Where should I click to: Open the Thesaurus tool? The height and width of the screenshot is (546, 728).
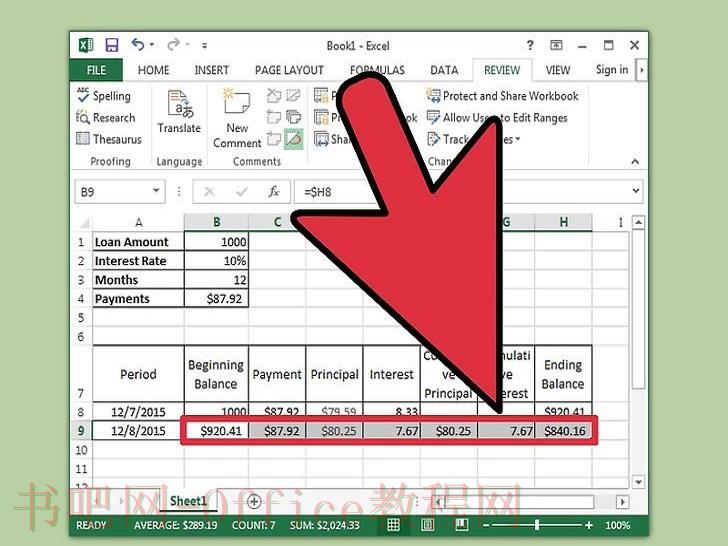[x=109, y=139]
